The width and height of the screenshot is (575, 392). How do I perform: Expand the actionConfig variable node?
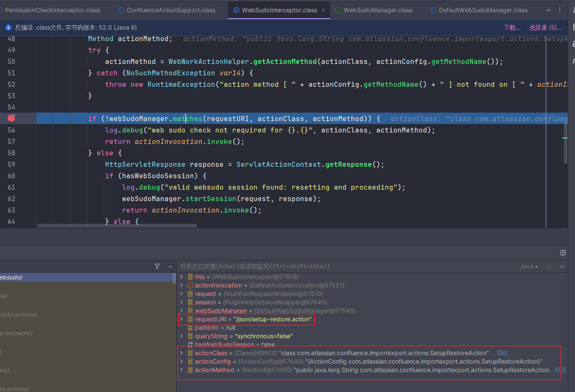click(181, 362)
